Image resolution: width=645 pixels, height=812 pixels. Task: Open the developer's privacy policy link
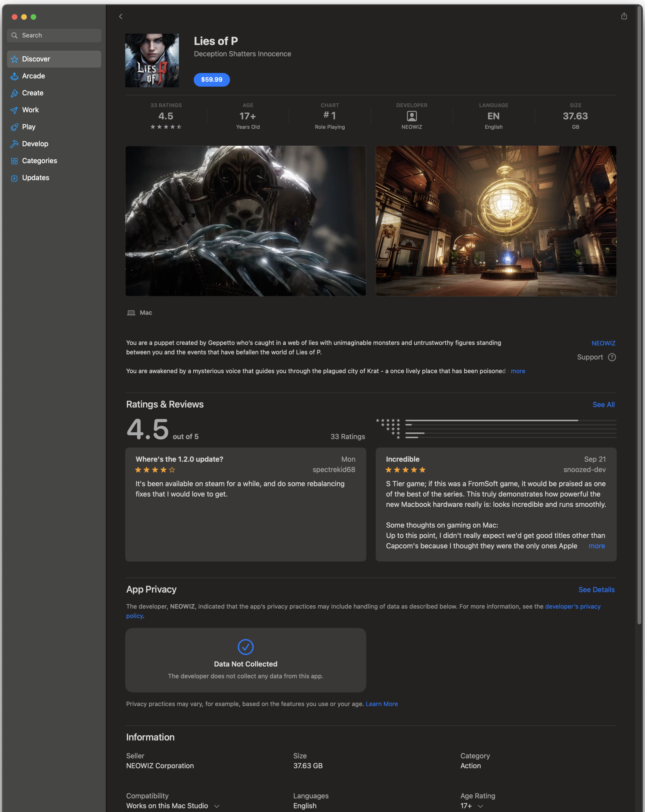572,607
